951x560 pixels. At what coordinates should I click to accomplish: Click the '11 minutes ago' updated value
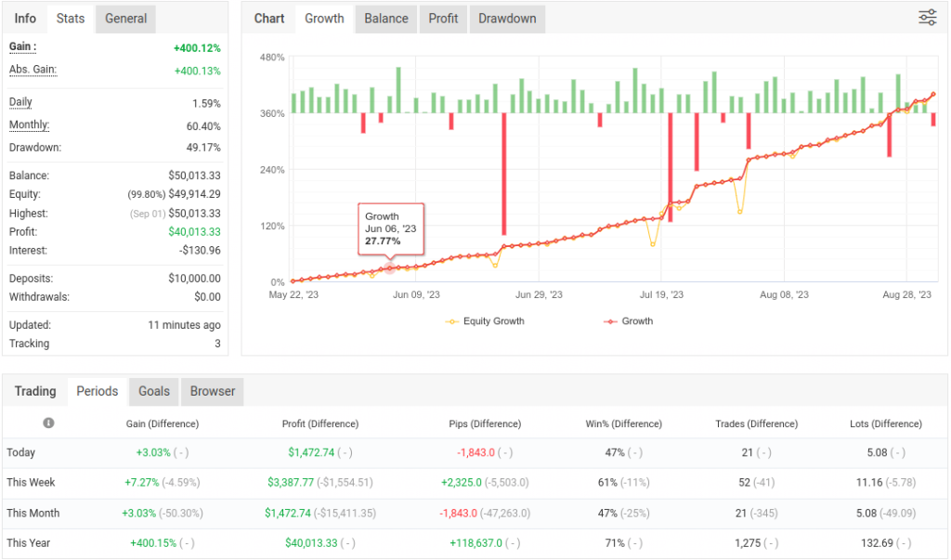click(x=185, y=325)
